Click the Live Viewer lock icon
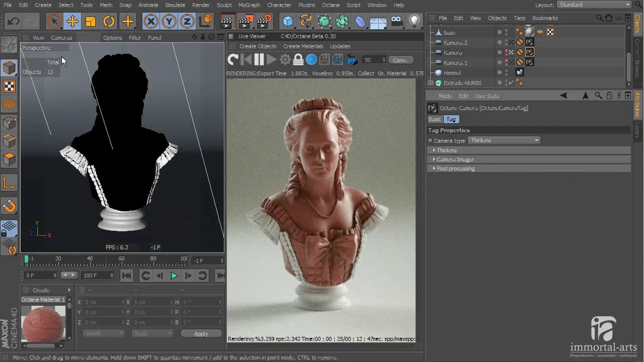Screen dimensions: 644x362 point(298,60)
